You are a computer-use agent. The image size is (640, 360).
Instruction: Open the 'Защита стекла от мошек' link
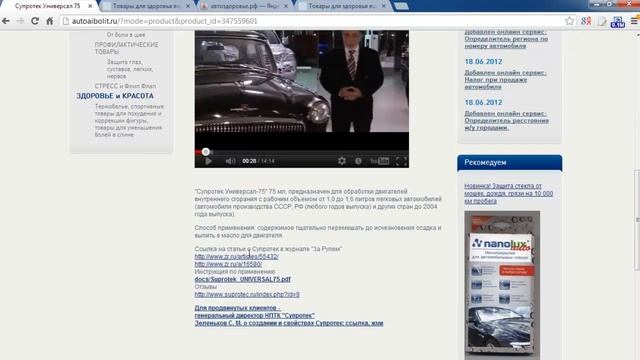click(x=509, y=193)
